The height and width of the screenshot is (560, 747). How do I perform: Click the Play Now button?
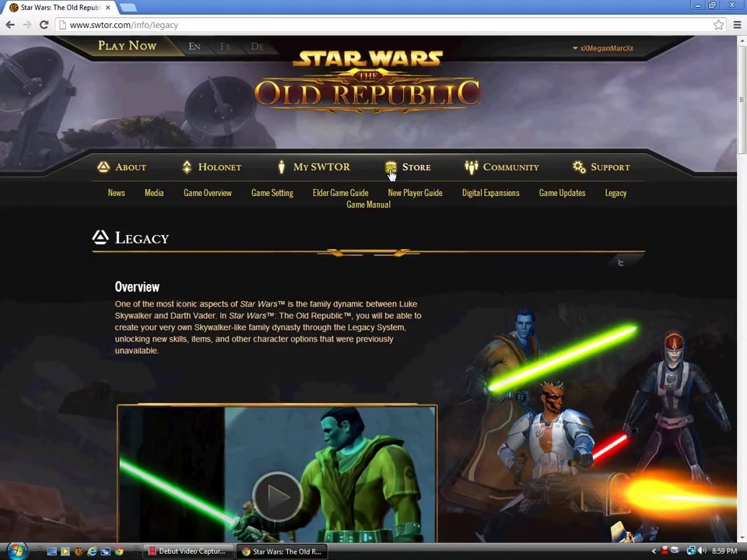tap(127, 46)
